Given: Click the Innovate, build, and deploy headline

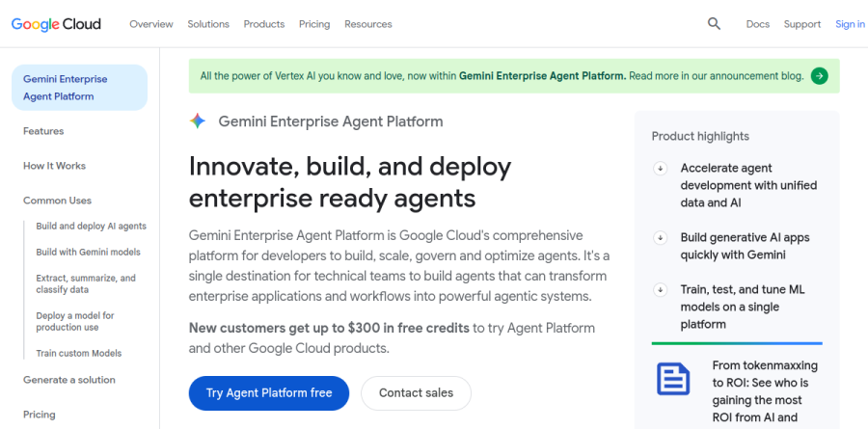Looking at the screenshot, I should [350, 182].
